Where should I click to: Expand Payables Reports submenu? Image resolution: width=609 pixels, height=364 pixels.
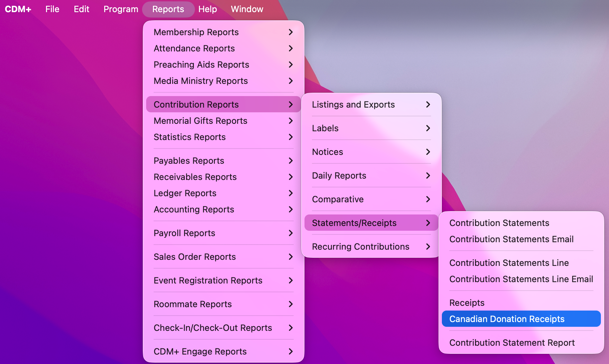[223, 161]
